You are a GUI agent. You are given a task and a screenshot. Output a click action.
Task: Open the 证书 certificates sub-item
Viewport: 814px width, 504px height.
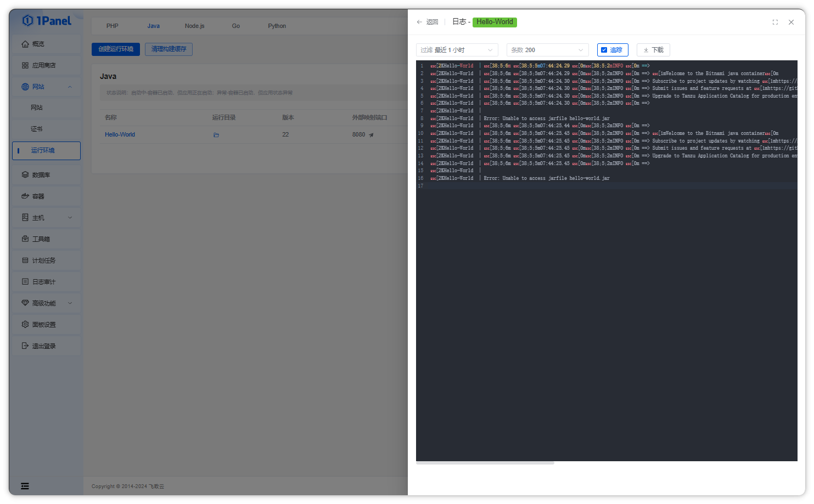click(x=46, y=129)
